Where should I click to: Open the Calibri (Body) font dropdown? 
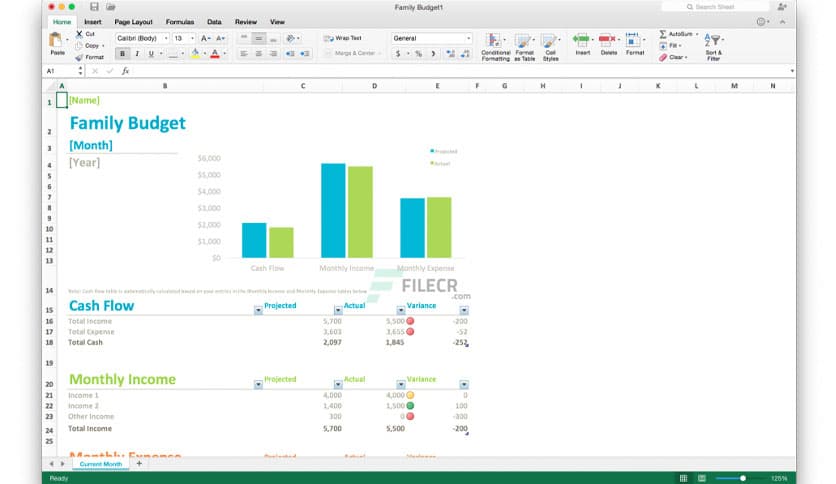tap(166, 38)
